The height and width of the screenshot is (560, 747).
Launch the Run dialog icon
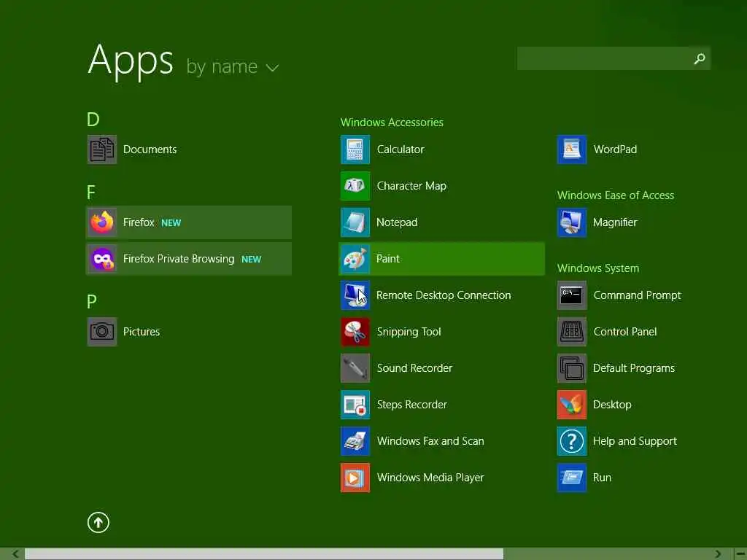[x=572, y=478]
